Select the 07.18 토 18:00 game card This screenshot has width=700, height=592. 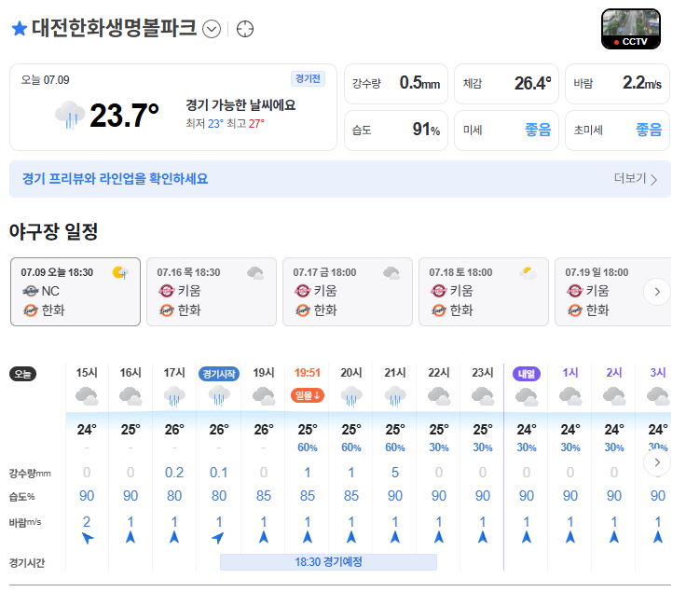[x=484, y=292]
